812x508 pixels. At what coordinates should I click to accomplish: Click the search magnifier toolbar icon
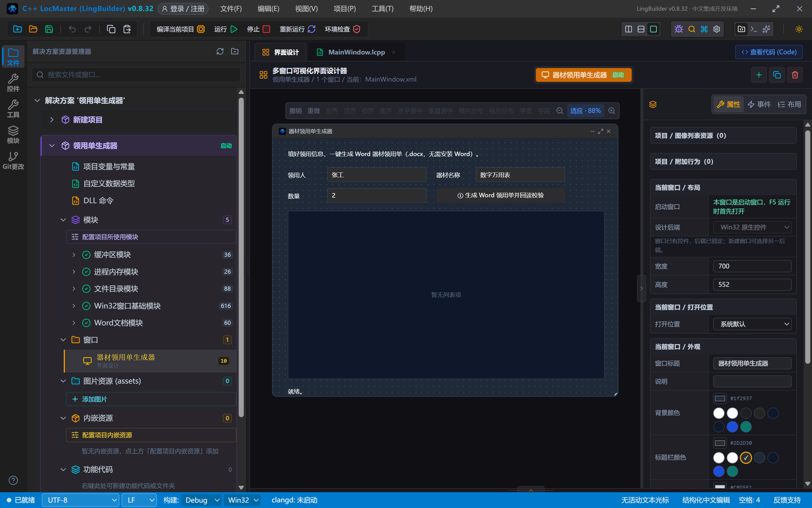pyautogui.click(x=692, y=29)
